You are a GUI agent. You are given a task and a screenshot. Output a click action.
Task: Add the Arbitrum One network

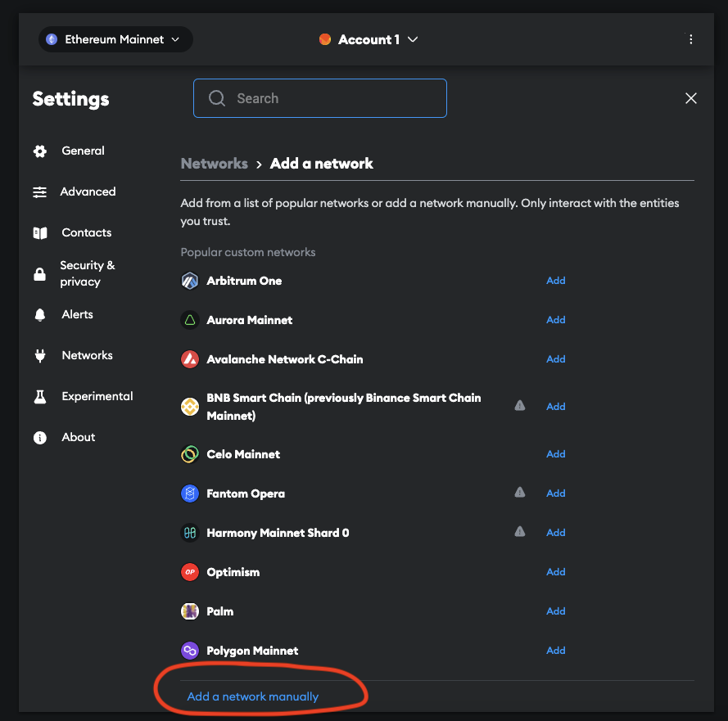click(555, 280)
